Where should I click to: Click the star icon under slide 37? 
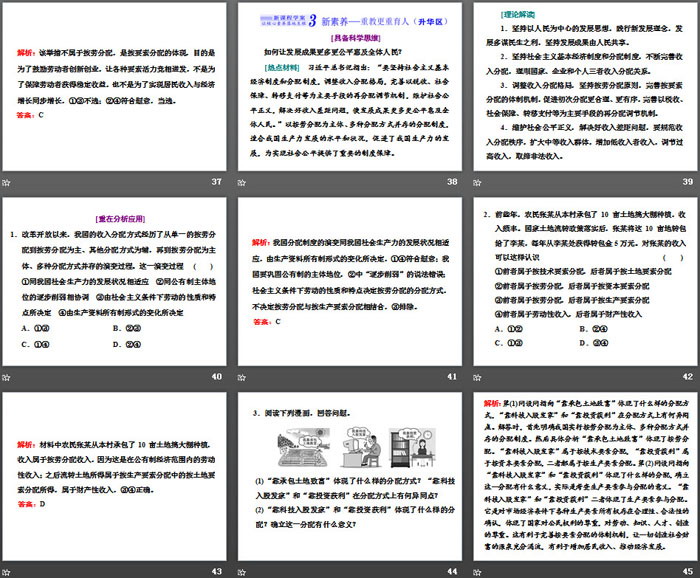[6, 183]
